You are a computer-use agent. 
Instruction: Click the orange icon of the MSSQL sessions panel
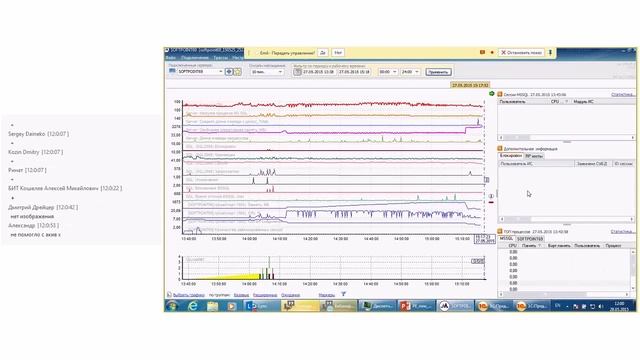coord(500,94)
